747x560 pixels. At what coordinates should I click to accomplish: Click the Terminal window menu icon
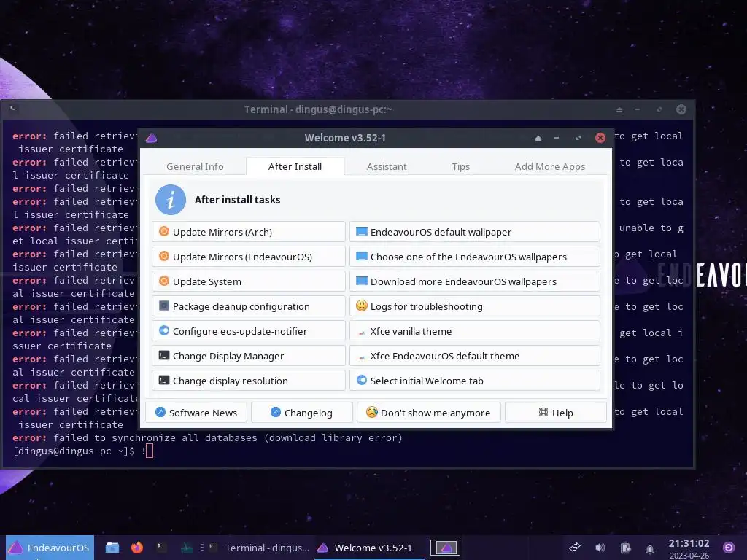[x=13, y=109]
